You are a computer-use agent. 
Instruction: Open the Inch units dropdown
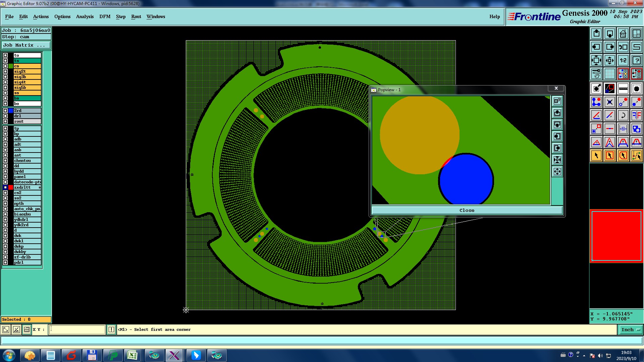tap(630, 330)
